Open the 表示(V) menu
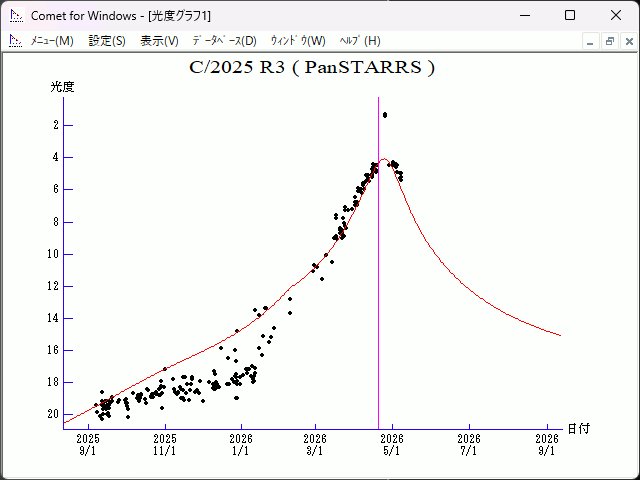640x480 pixels. [159, 41]
